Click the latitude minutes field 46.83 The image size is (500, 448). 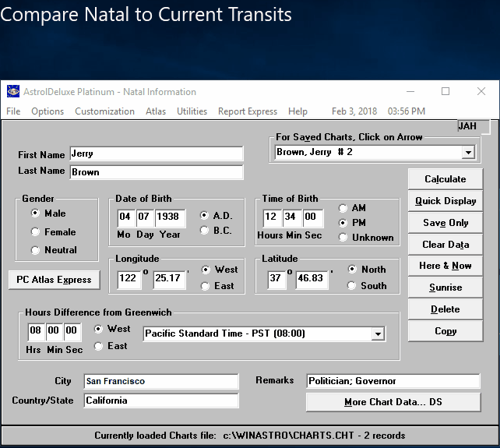click(x=312, y=280)
